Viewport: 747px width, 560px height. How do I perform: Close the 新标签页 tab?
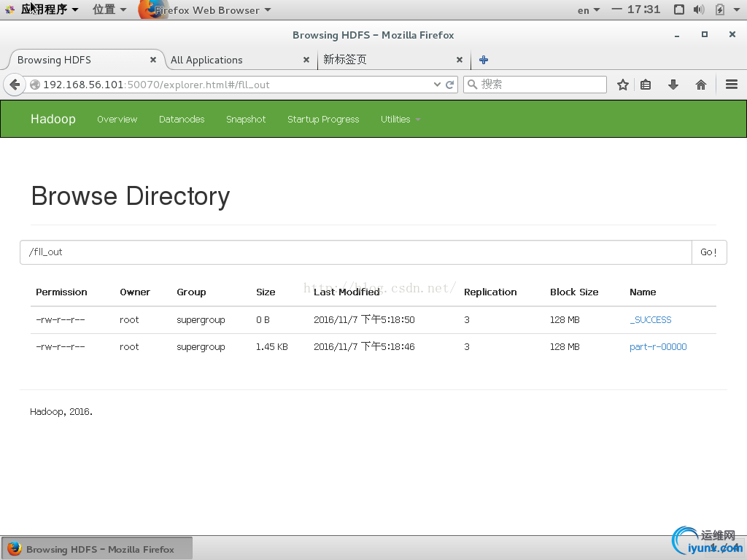point(460,60)
